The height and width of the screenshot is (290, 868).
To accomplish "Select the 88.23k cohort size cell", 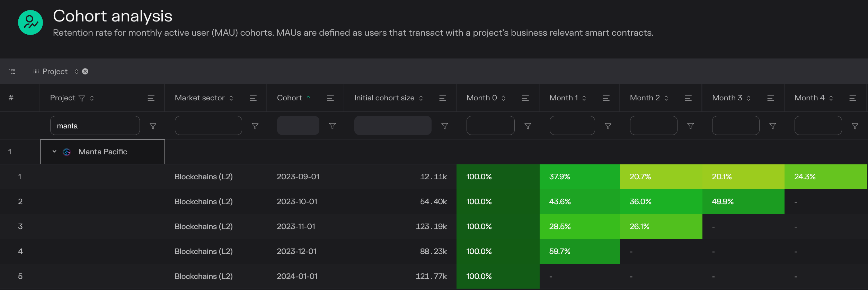I will click(x=400, y=251).
